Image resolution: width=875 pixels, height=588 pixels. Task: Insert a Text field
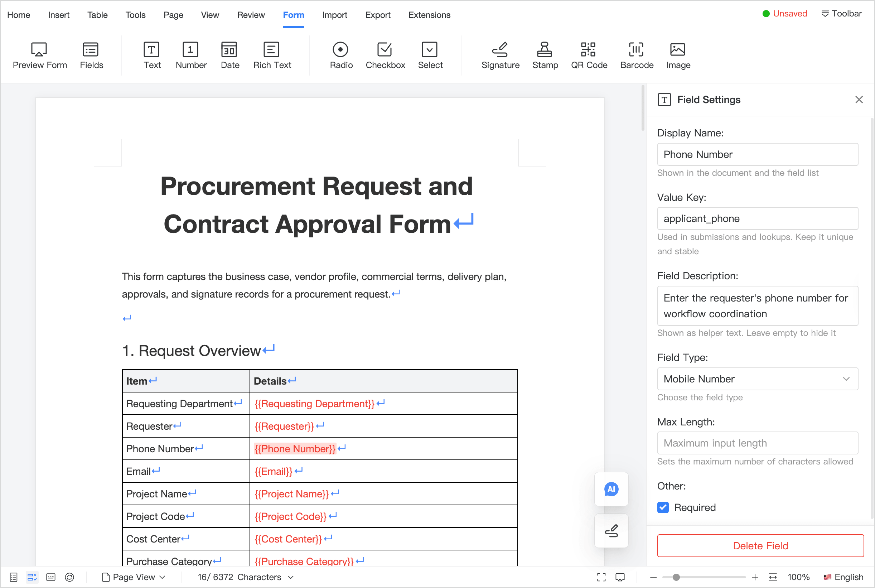point(152,56)
